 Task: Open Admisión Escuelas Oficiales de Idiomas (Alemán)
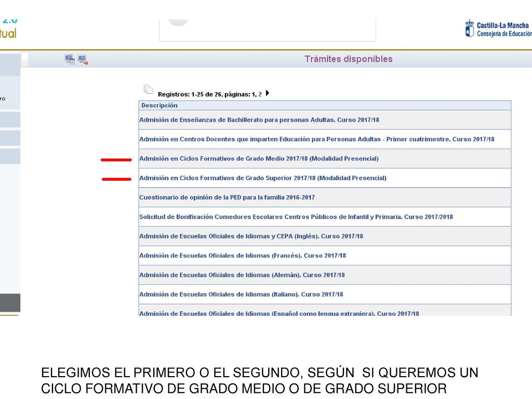(x=242, y=274)
